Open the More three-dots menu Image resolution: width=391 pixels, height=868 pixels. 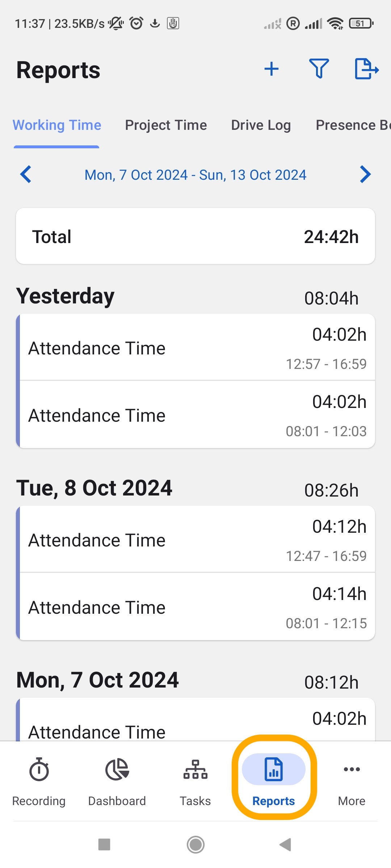click(352, 782)
